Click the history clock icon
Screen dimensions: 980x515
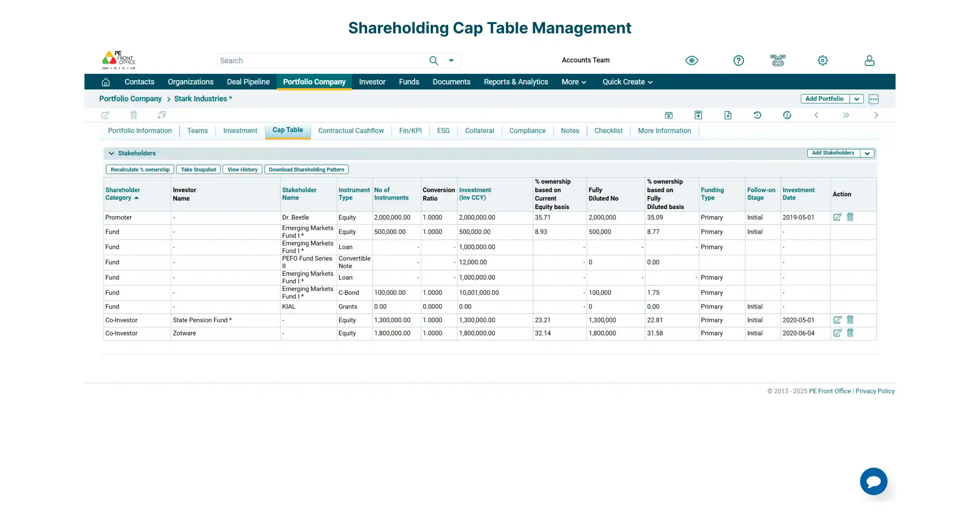pos(757,115)
